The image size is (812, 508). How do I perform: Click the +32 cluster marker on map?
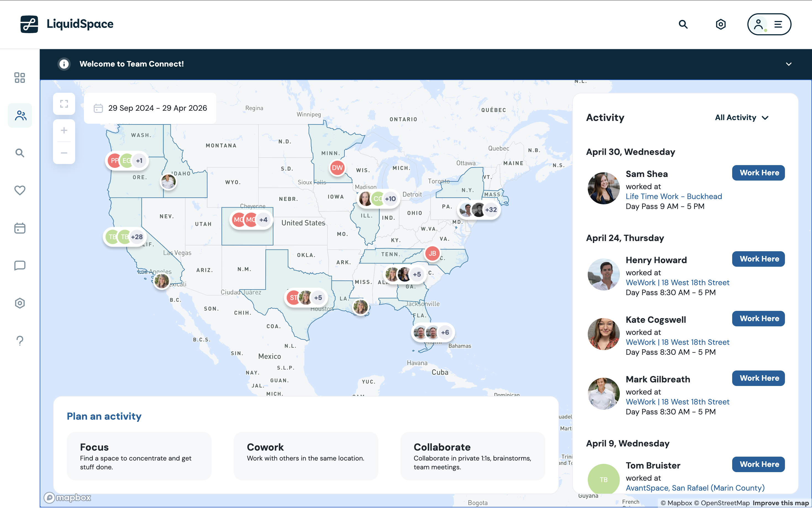pos(491,210)
